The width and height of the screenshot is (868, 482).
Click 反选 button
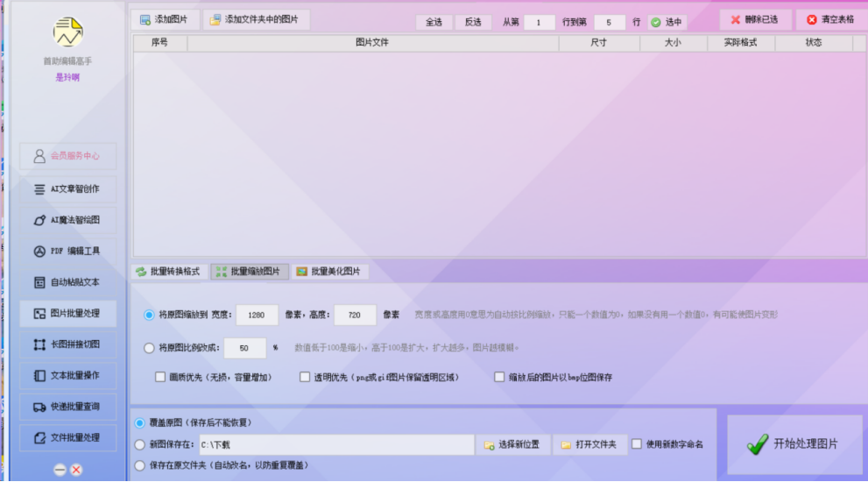(x=473, y=22)
